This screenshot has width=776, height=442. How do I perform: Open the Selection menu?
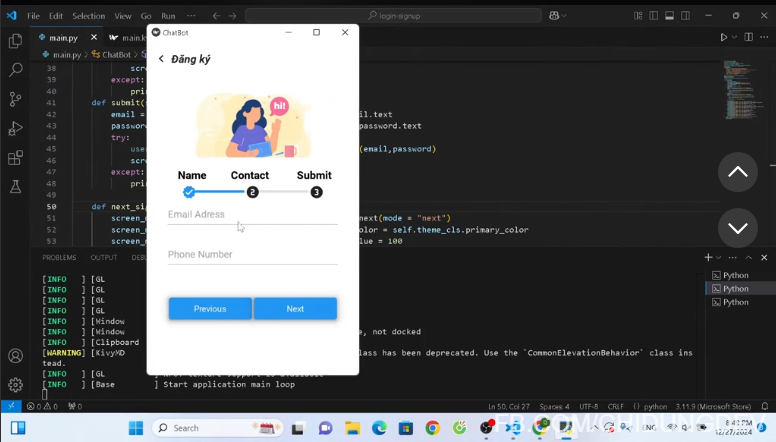88,16
